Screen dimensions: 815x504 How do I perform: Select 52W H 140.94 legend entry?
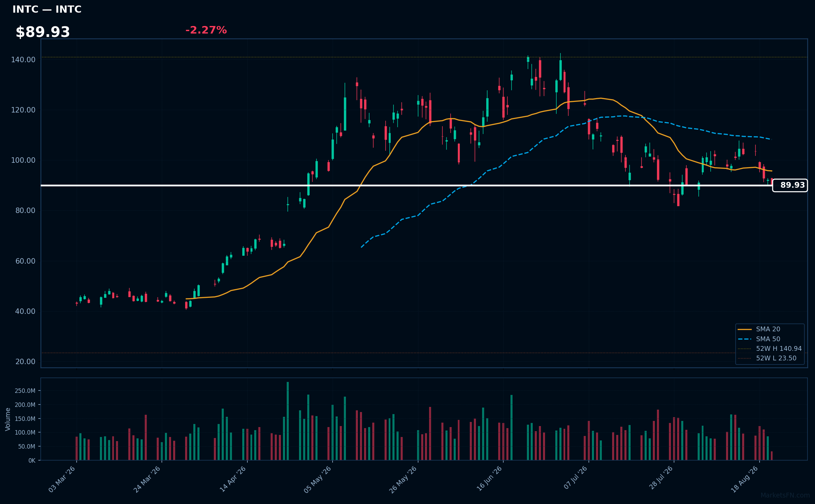tap(770, 349)
